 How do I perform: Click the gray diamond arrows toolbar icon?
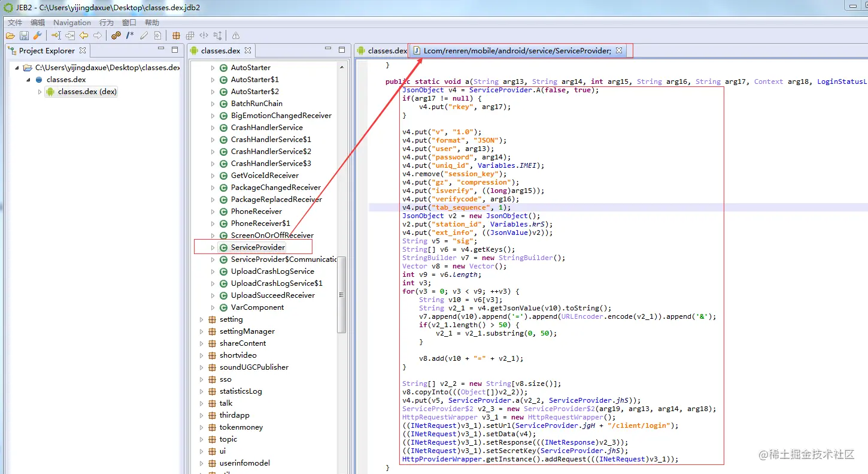point(204,36)
